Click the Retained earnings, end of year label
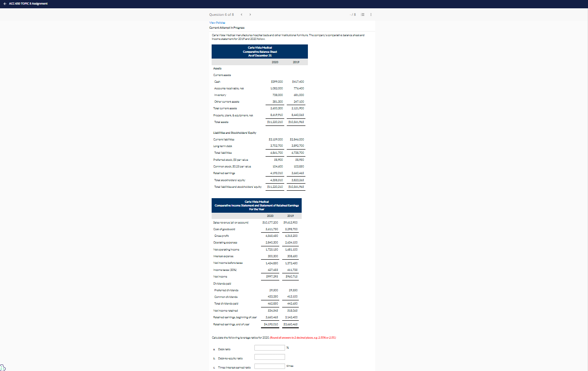Image resolution: width=588 pixels, height=371 pixels. tap(231, 324)
